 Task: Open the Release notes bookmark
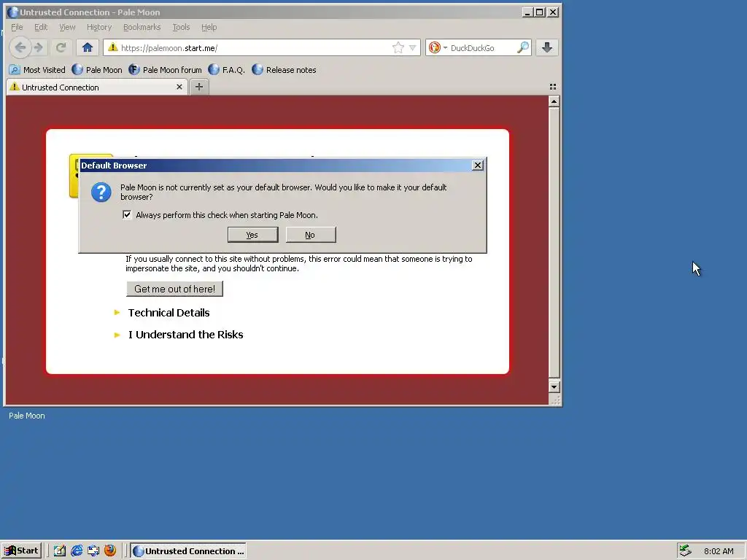pyautogui.click(x=284, y=70)
